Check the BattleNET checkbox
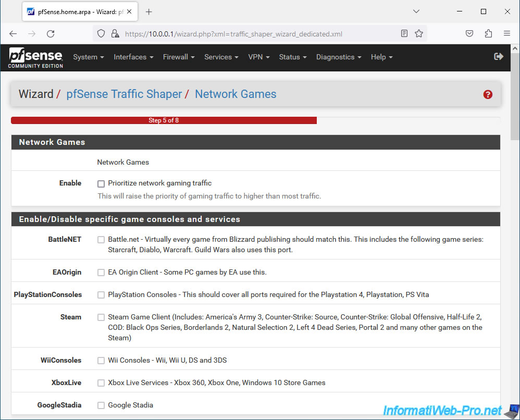This screenshot has width=520, height=420. (x=101, y=240)
